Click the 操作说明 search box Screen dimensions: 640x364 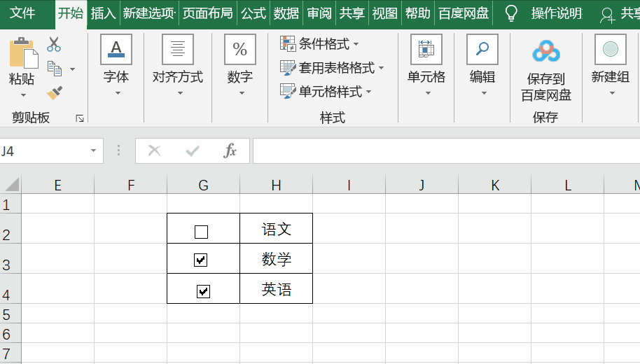point(557,13)
